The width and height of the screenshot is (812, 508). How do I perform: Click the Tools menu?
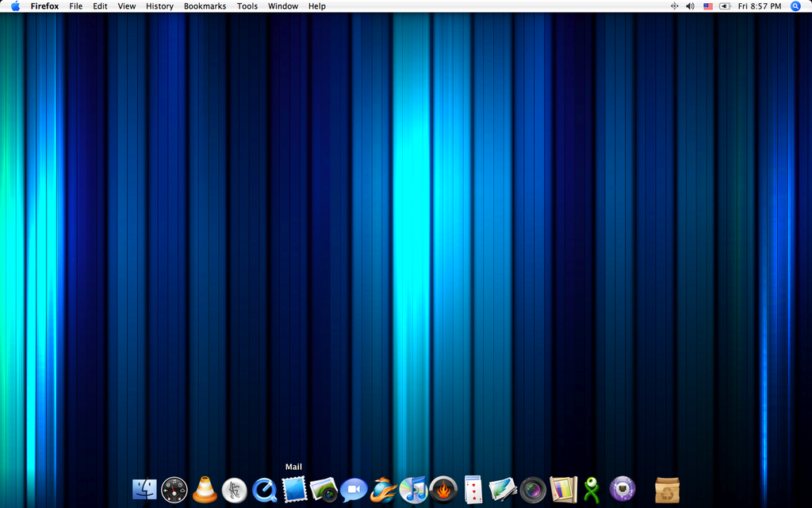(247, 6)
